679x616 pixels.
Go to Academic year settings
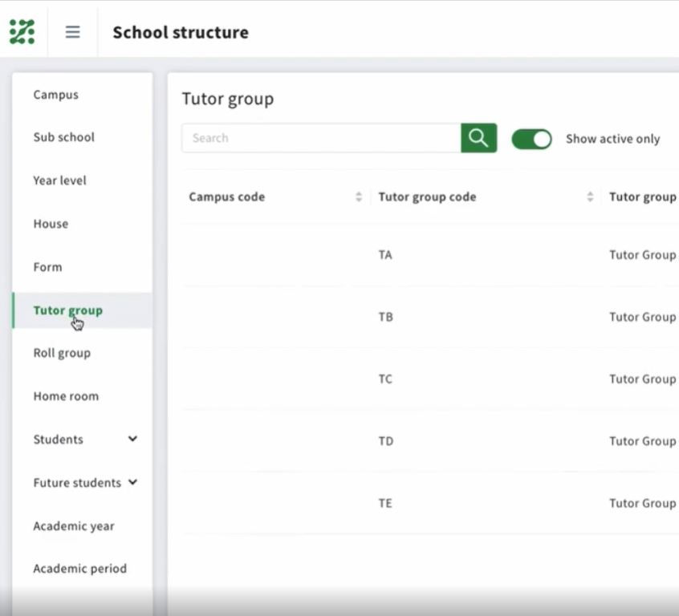click(x=74, y=526)
